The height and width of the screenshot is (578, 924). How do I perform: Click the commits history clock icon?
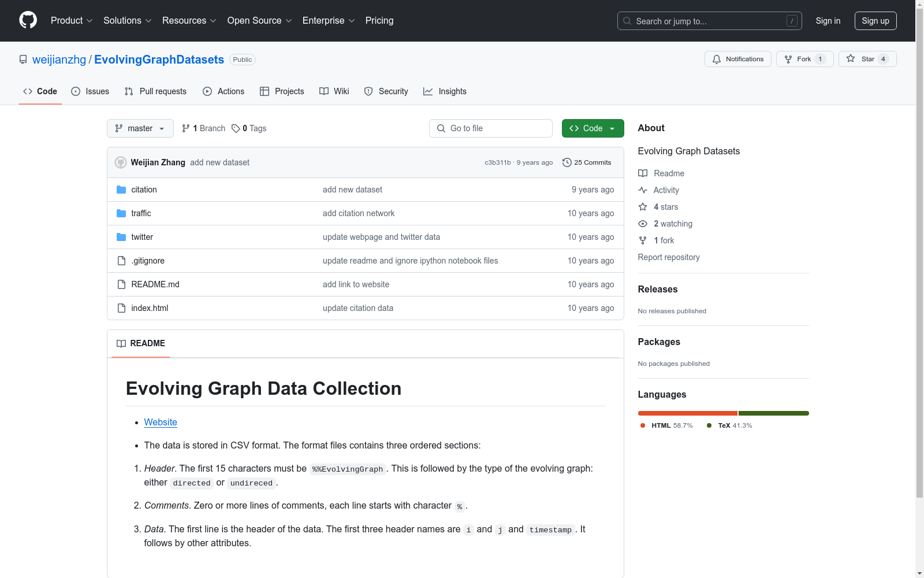567,162
